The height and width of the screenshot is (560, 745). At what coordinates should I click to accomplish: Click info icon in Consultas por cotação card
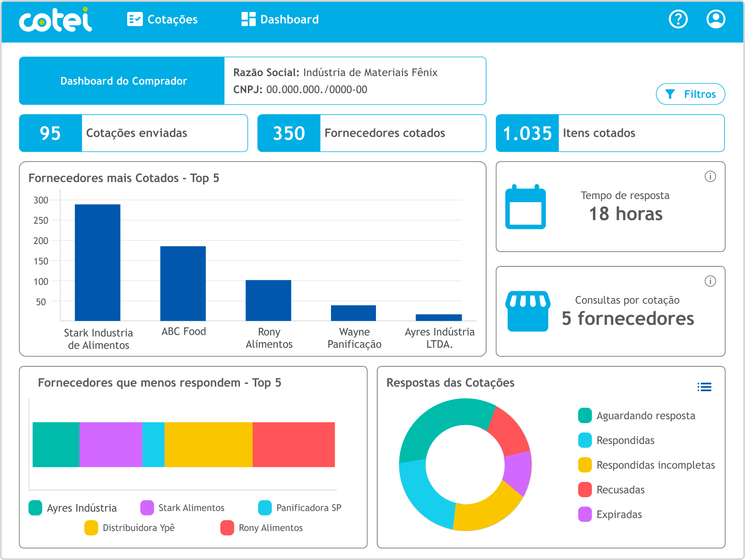click(x=710, y=281)
